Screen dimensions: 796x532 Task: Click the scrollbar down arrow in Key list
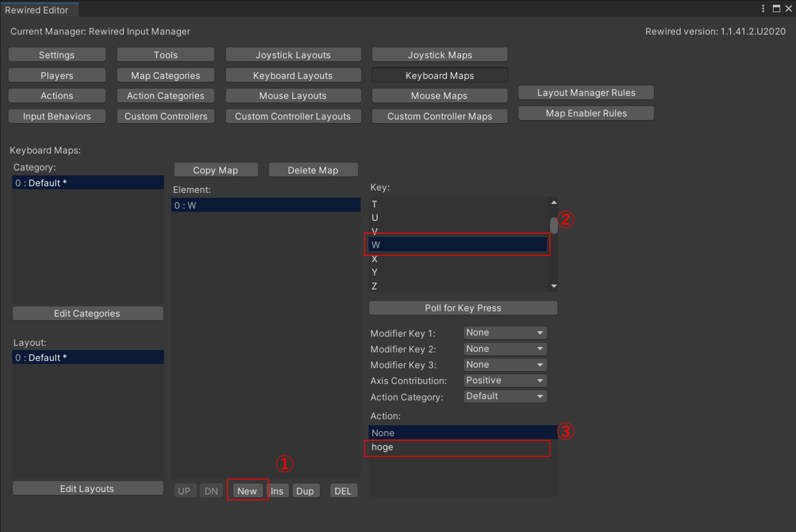click(x=553, y=286)
